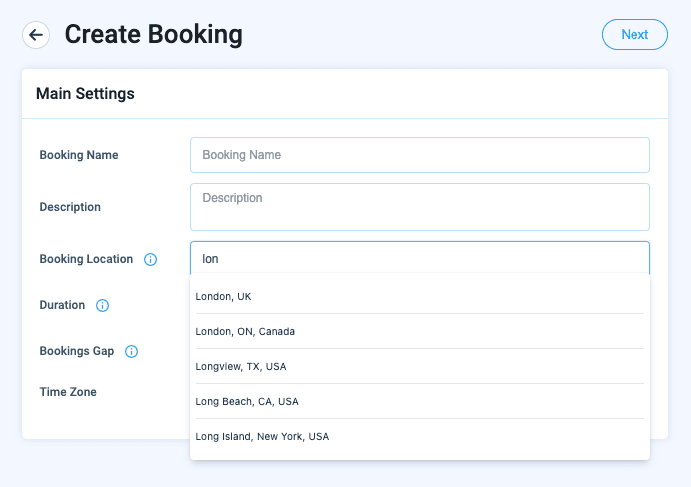Viewport: 691px width, 487px height.
Task: Click the Booking Location label text
Action: (86, 259)
